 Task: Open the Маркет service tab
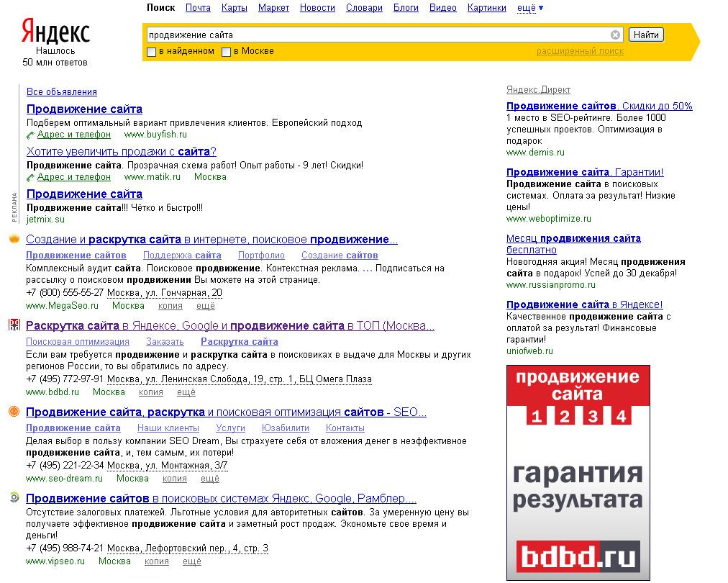[x=273, y=8]
